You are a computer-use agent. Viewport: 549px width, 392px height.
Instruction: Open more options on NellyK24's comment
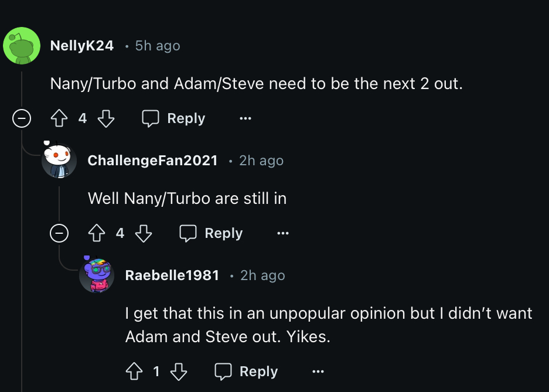[x=245, y=118]
